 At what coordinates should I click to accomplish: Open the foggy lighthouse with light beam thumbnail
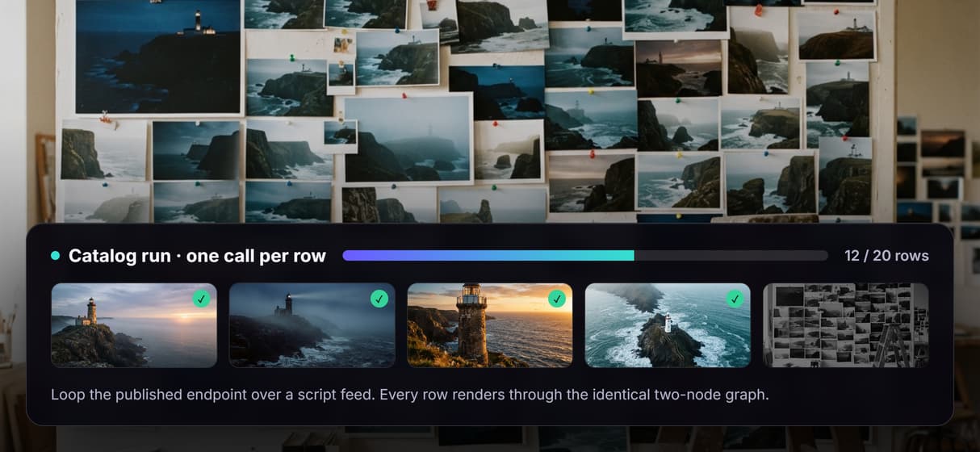click(x=312, y=325)
